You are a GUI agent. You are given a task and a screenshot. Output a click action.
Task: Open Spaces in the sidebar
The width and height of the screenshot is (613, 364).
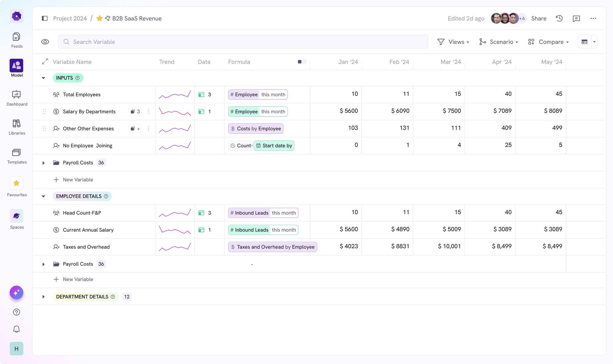(16, 216)
